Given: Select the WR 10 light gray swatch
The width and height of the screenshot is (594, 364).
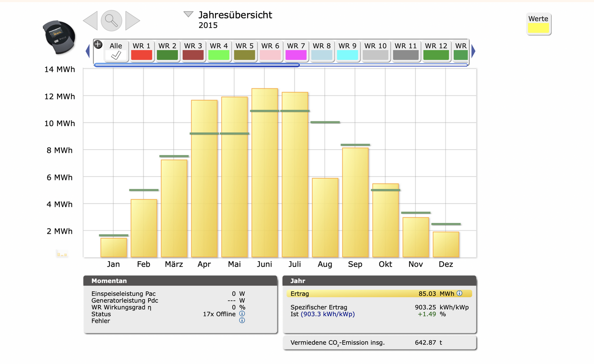Looking at the screenshot, I should point(375,55).
